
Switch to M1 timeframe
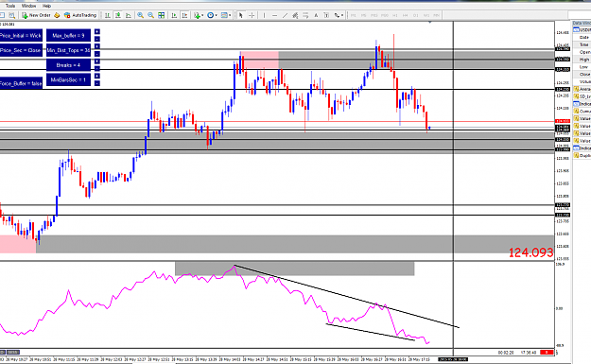tap(353, 15)
